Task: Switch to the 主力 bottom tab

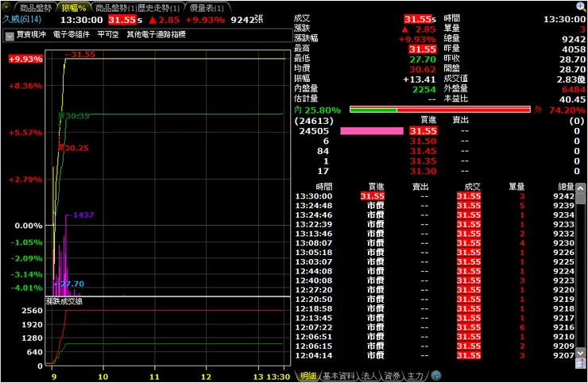Action: tap(415, 376)
